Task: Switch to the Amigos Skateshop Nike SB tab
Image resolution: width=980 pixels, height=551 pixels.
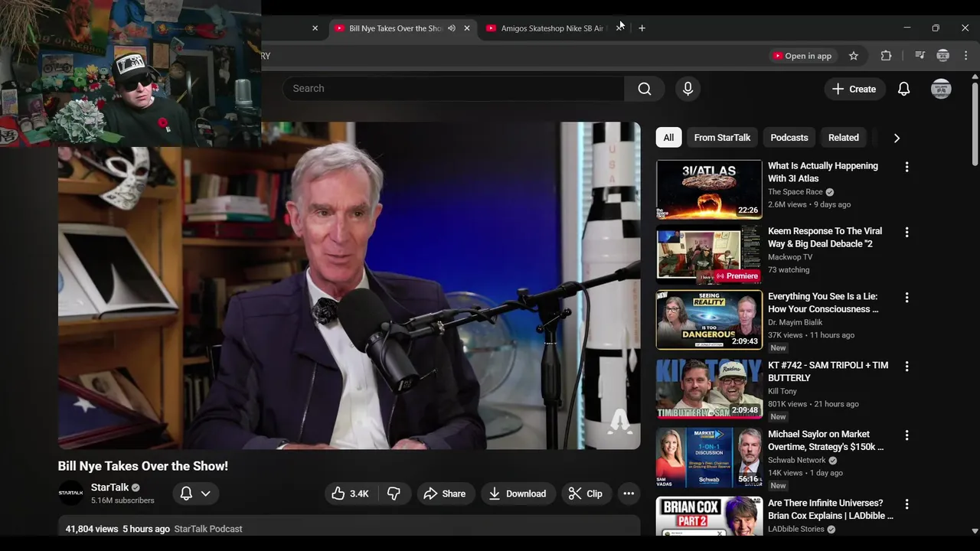Action: (552, 28)
